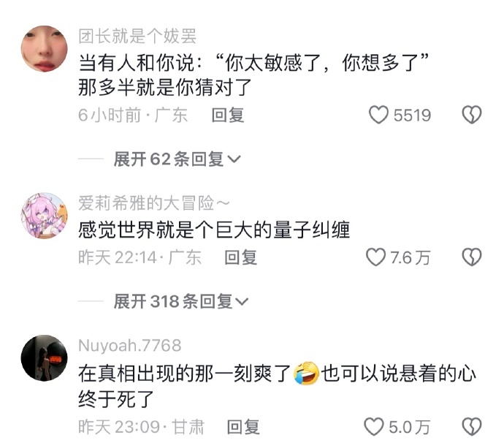Reply to the 你太敏感了 comment

(228, 116)
